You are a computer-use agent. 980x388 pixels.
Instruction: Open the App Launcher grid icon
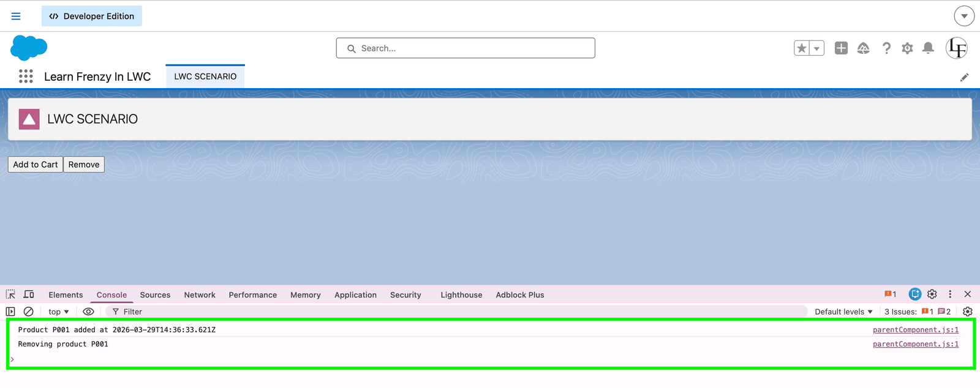coord(26,76)
